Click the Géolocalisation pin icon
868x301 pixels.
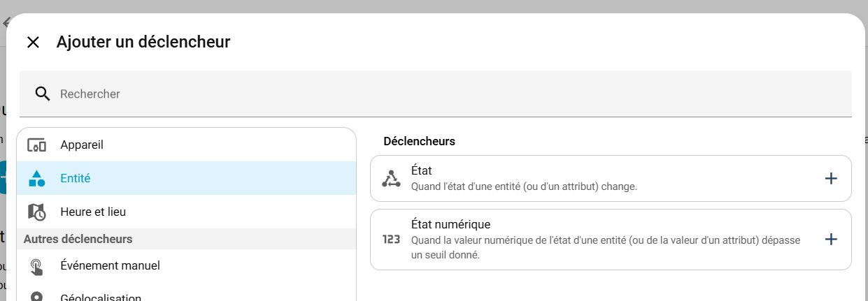(x=37, y=296)
